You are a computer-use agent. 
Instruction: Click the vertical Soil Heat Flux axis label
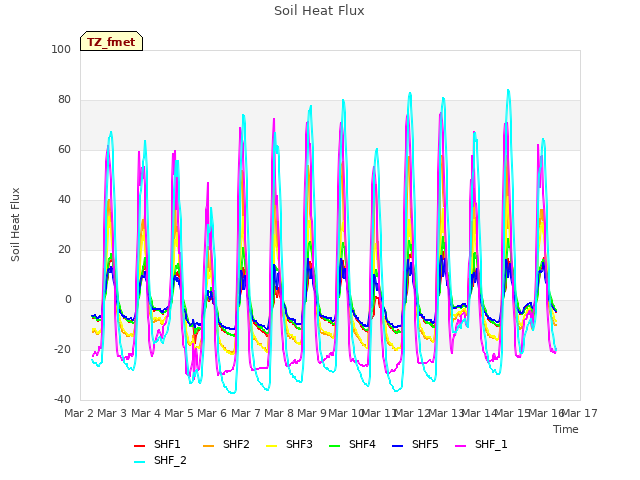tap(15, 225)
